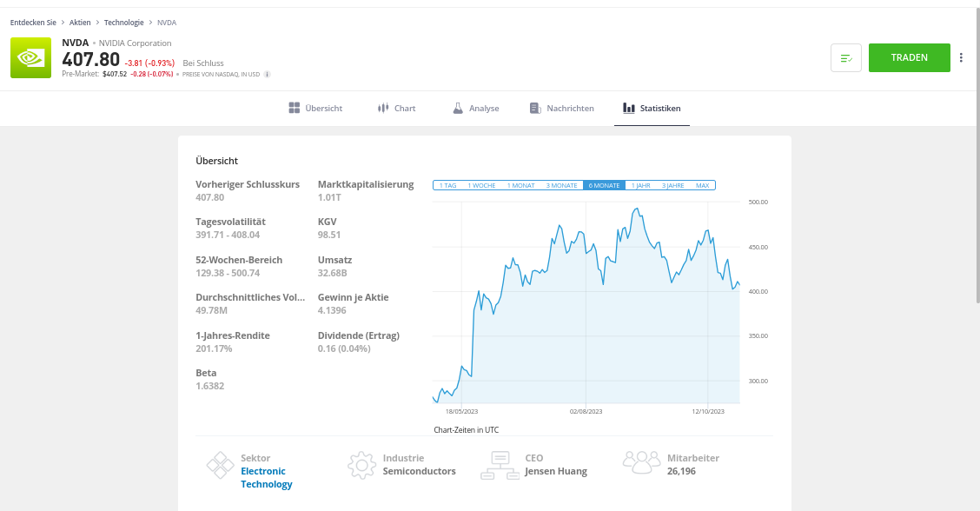Click the Industrie gear icon

362,465
